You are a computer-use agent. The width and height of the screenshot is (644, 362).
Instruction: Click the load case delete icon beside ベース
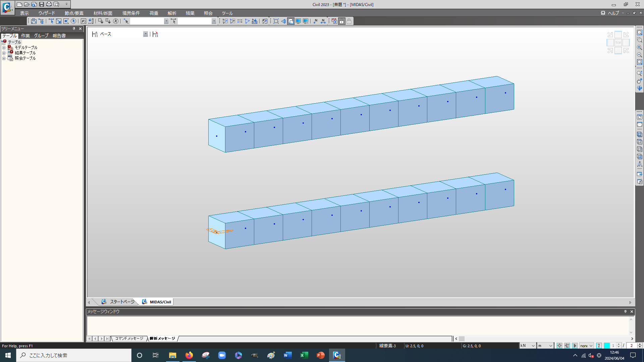(155, 34)
